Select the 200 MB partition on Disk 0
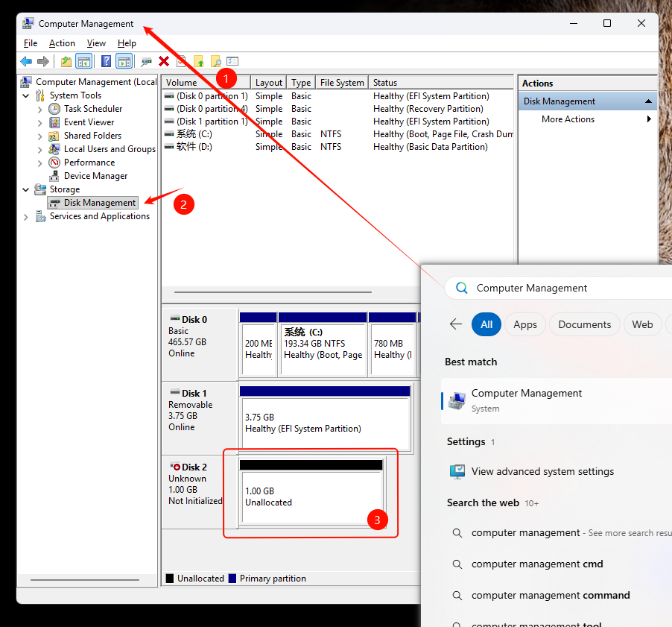 coord(259,344)
